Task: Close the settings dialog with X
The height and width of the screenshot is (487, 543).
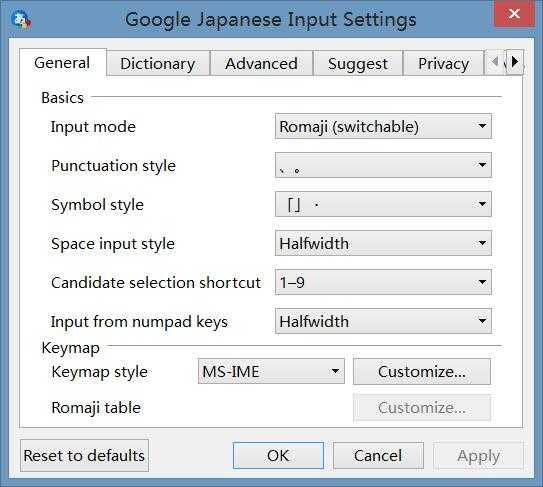Action: [x=514, y=14]
